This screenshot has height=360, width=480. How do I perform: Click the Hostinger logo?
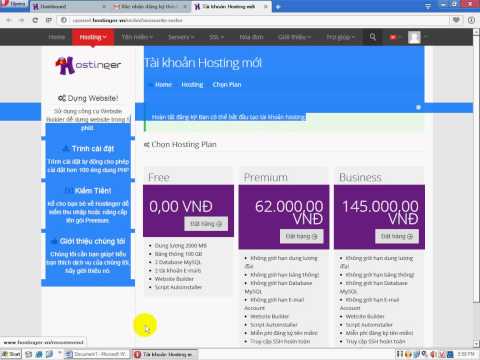tap(88, 65)
